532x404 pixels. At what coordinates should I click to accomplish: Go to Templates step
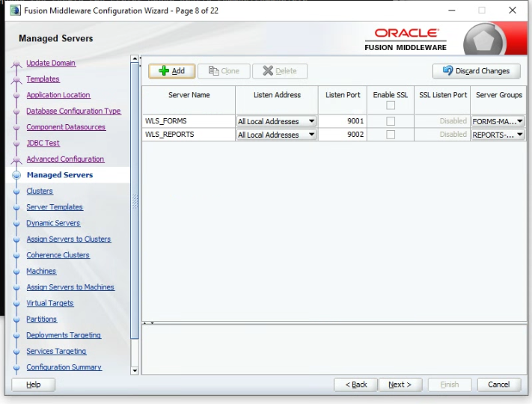[x=43, y=79]
